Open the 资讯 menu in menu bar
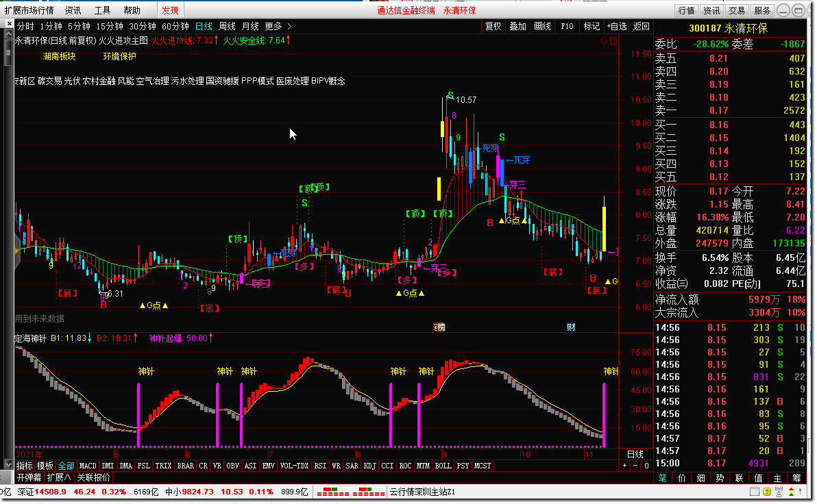Screen dimensions: 817x504 73,10
